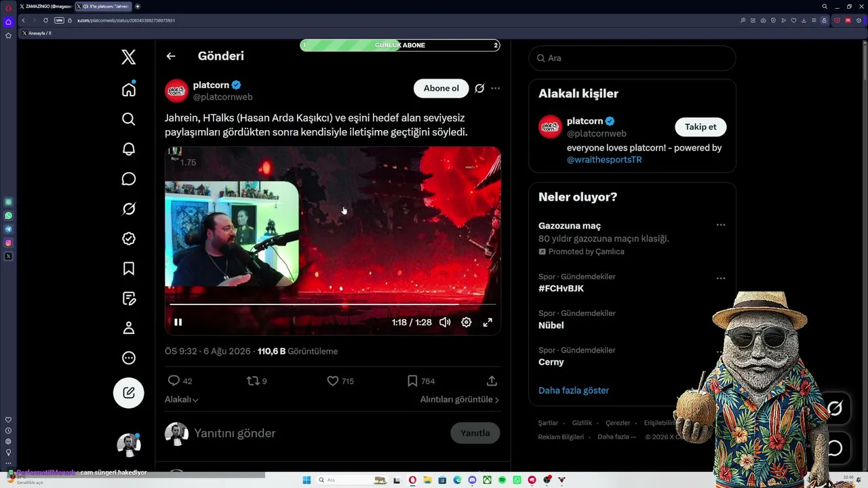Viewport: 868px width, 488px height.
Task: Go back using the Gönderi back arrow
Action: point(171,56)
